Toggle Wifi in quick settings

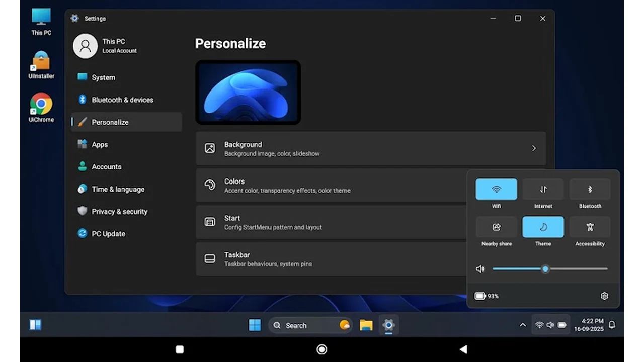click(497, 190)
